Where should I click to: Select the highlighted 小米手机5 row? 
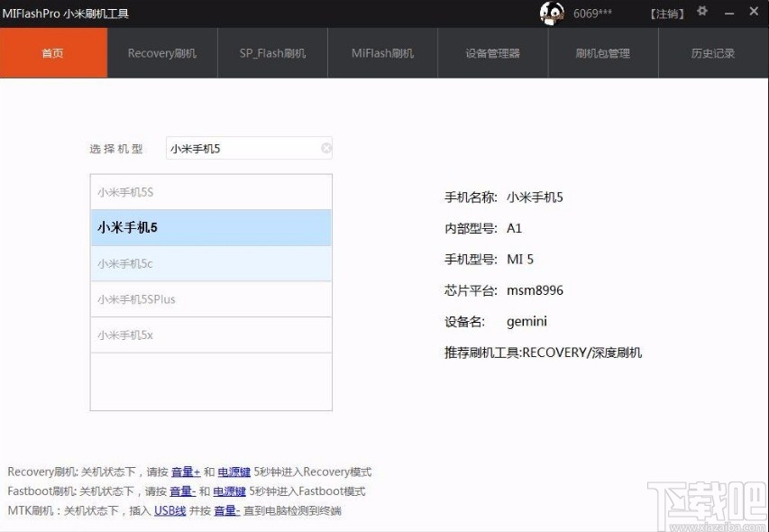(x=211, y=228)
